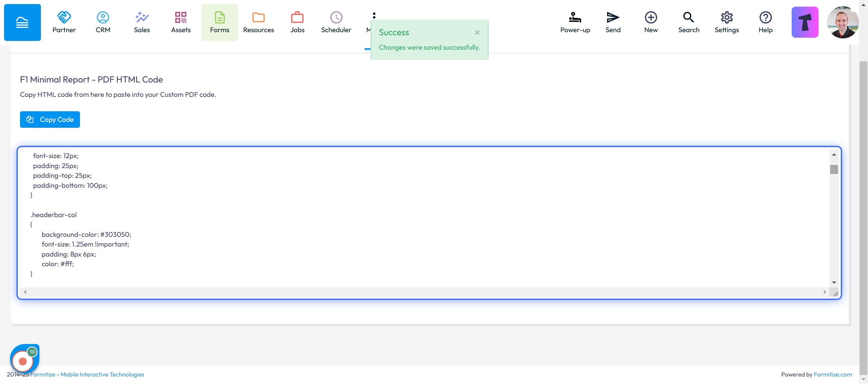The width and height of the screenshot is (868, 384).
Task: Open the Scheduler module
Action: 336,22
